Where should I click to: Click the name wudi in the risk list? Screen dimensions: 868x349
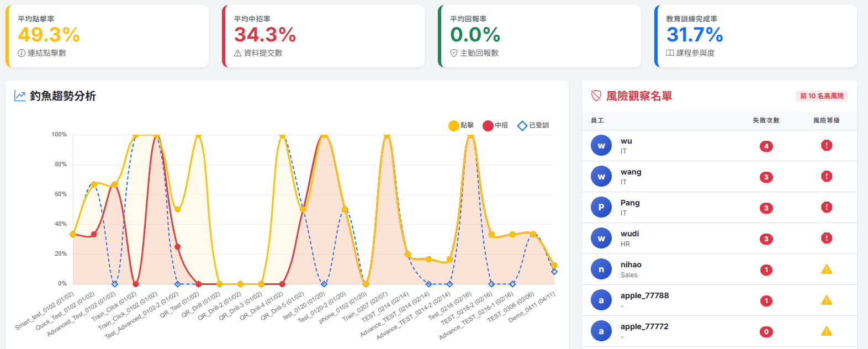[x=629, y=234]
